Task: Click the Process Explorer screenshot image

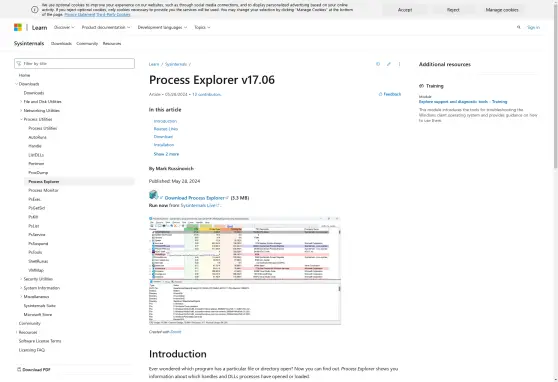Action: point(245,271)
